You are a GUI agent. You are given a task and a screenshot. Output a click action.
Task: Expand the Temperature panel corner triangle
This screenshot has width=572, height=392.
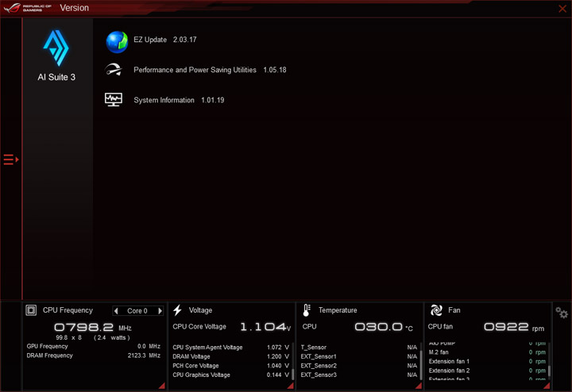[x=419, y=386]
